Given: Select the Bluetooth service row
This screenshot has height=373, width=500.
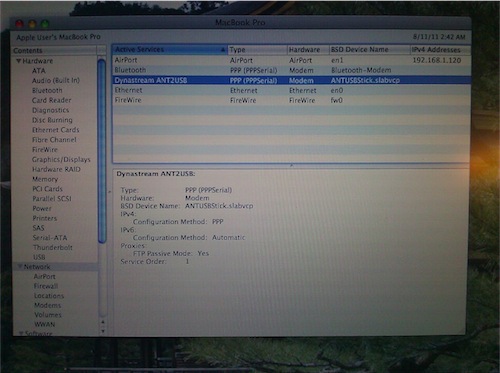Looking at the screenshot, I should pos(292,70).
